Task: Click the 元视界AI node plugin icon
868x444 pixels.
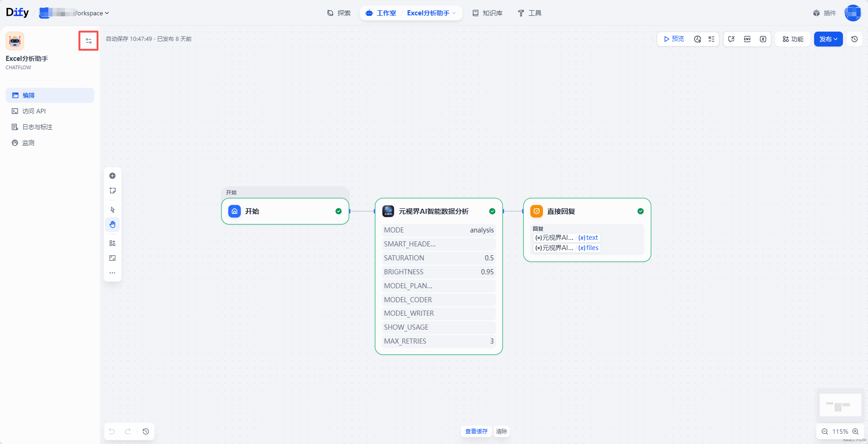Action: point(388,211)
